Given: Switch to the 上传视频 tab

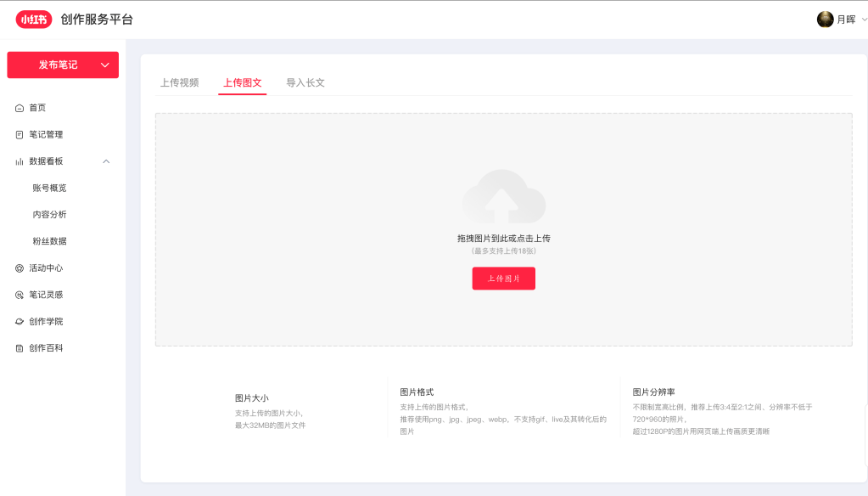Looking at the screenshot, I should (x=179, y=82).
